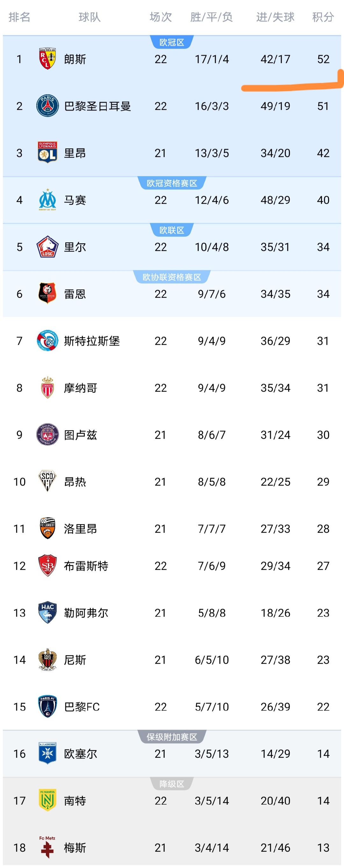Open the Marseille club crest
Viewport: 344px width, 868px height.
(x=47, y=200)
